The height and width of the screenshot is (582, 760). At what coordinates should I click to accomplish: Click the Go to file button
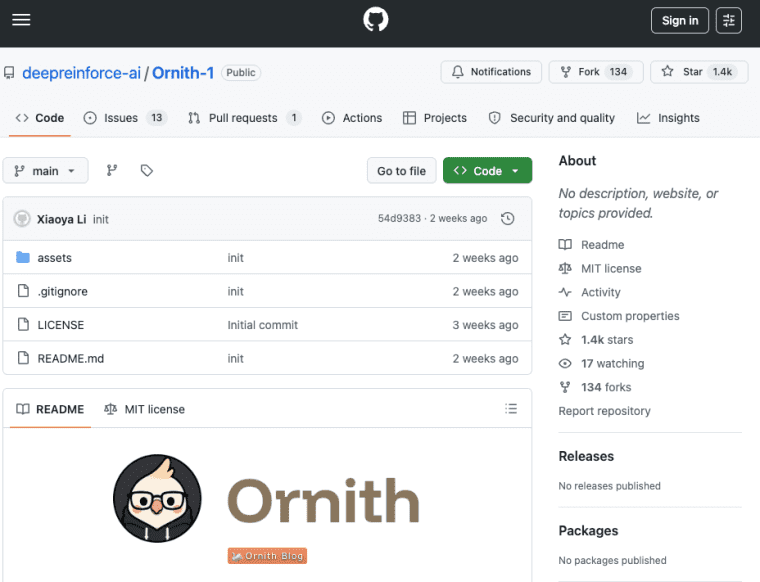pos(401,171)
